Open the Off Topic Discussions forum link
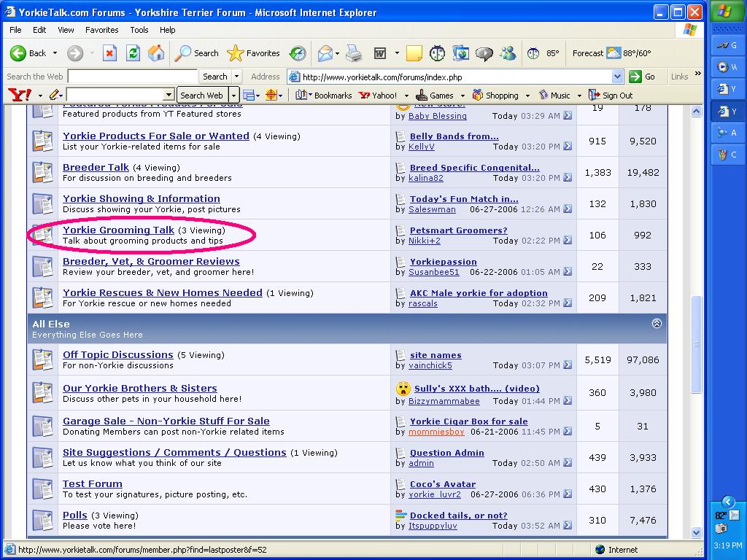Screen dimensions: 747x560 point(117,354)
